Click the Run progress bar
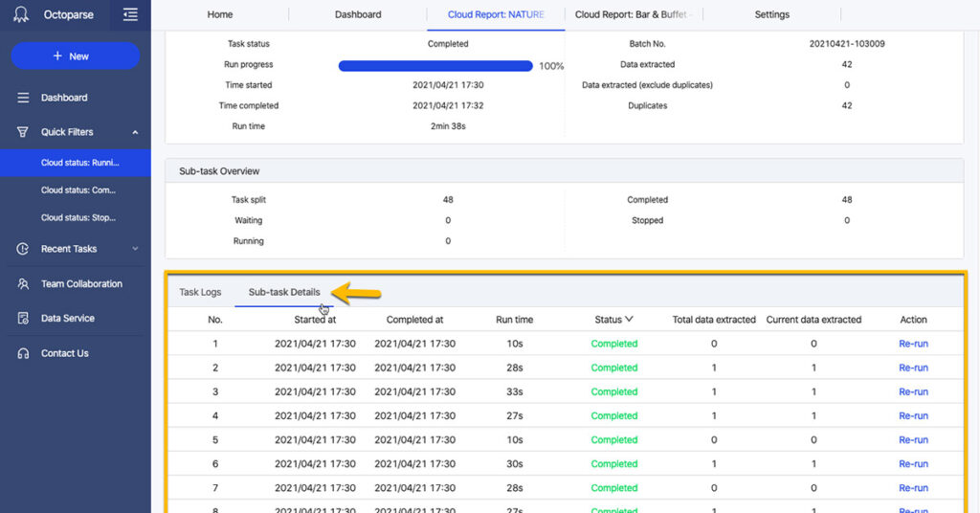The height and width of the screenshot is (513, 980). (x=435, y=66)
